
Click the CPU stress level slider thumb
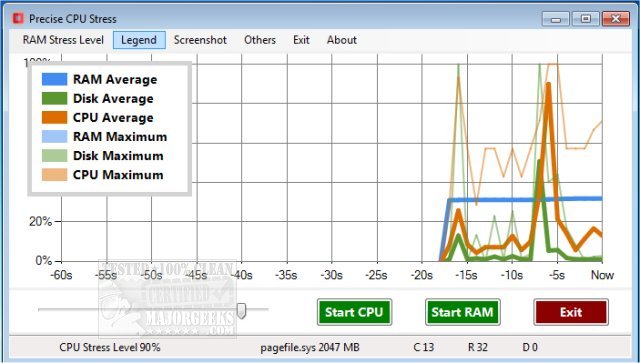[242, 311]
